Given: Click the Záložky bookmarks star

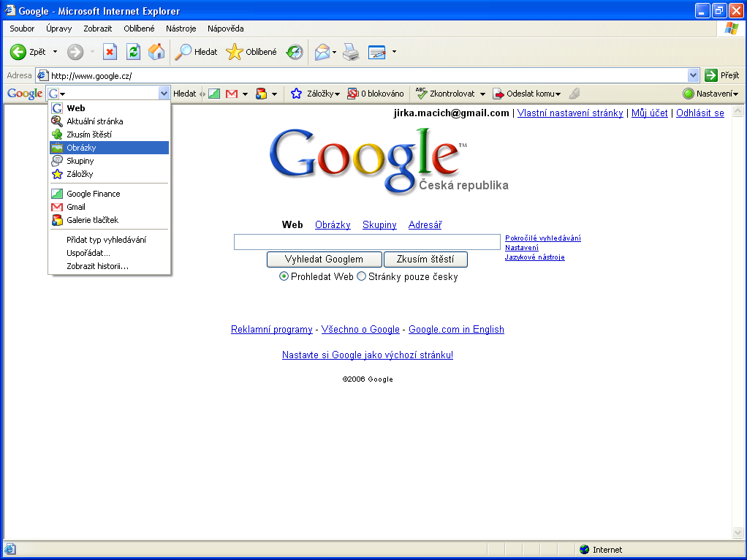Looking at the screenshot, I should tap(296, 94).
